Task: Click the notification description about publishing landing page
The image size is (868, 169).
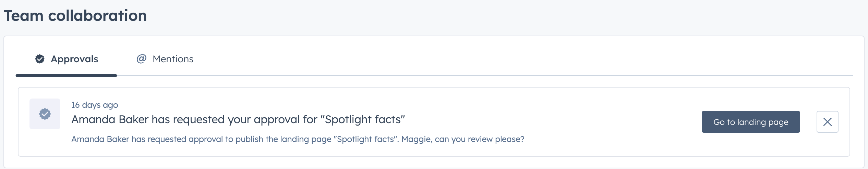Action: [298, 139]
